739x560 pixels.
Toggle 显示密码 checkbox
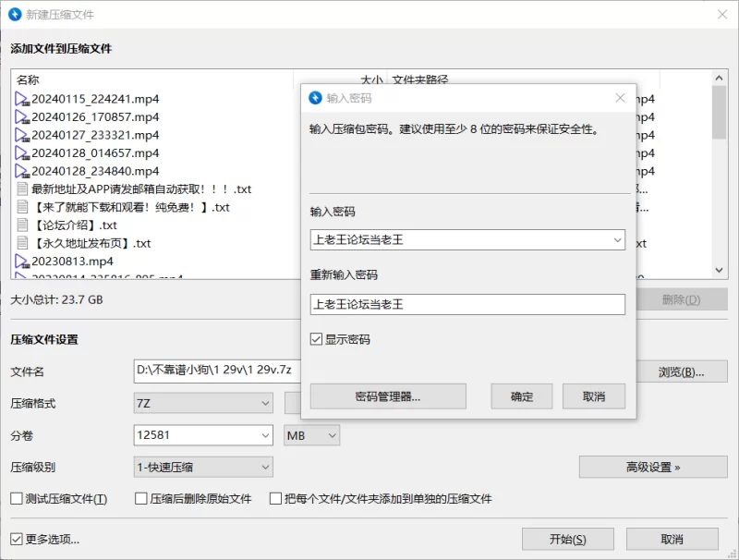316,339
